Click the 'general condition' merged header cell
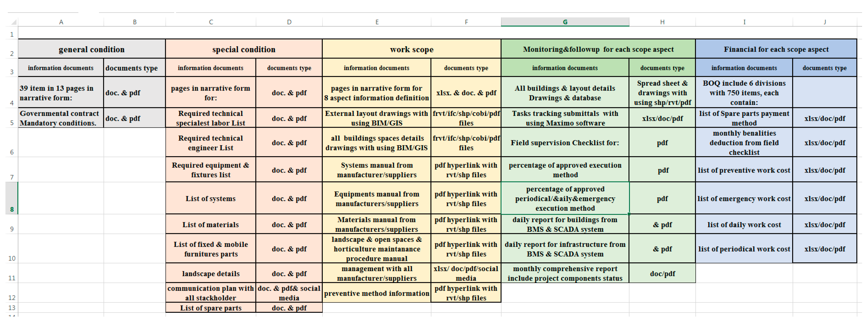The image size is (868, 332). (x=92, y=49)
